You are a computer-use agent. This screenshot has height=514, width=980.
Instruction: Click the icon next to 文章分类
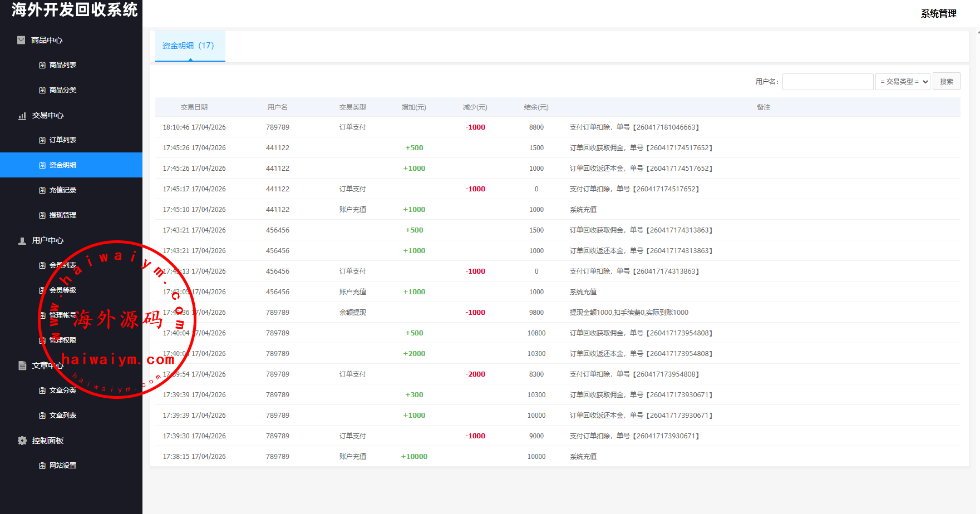[42, 391]
